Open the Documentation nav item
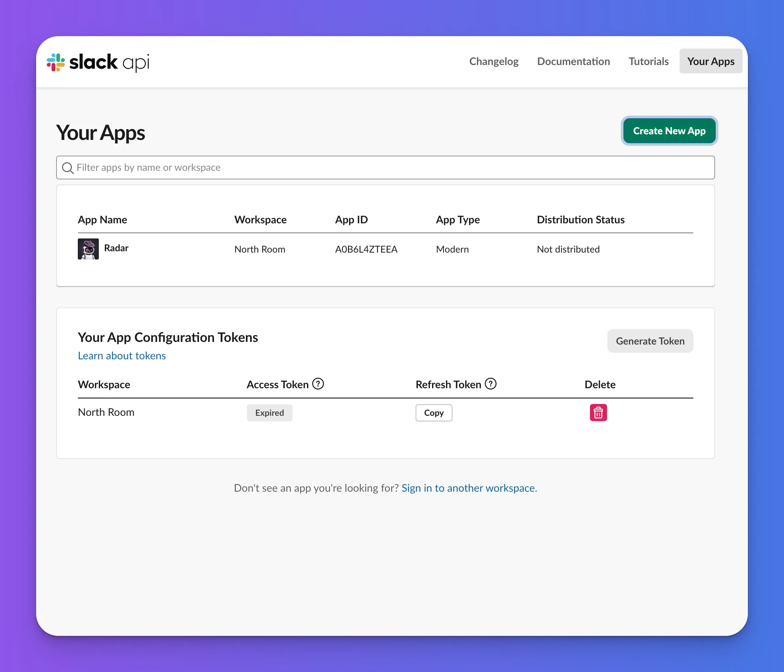This screenshot has height=672, width=784. tap(573, 61)
